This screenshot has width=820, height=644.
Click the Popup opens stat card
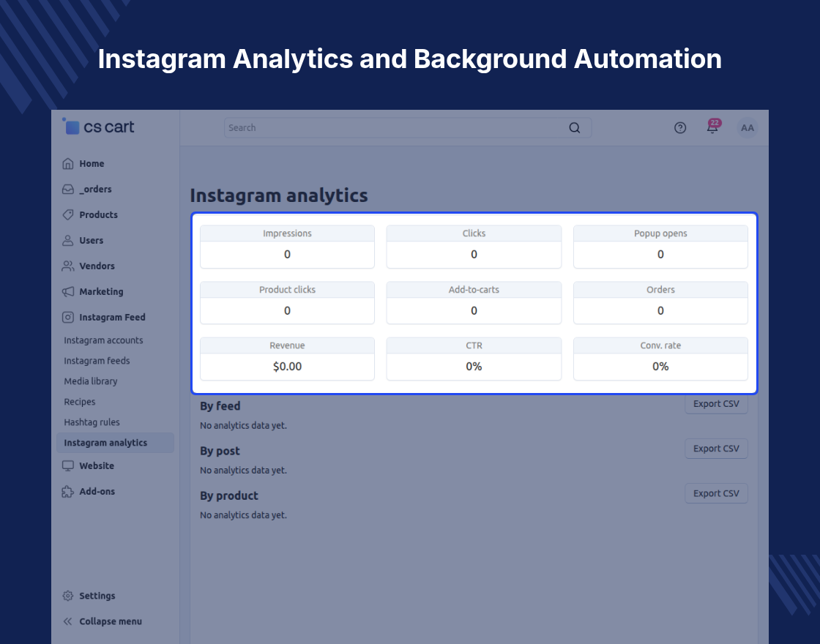(x=660, y=247)
